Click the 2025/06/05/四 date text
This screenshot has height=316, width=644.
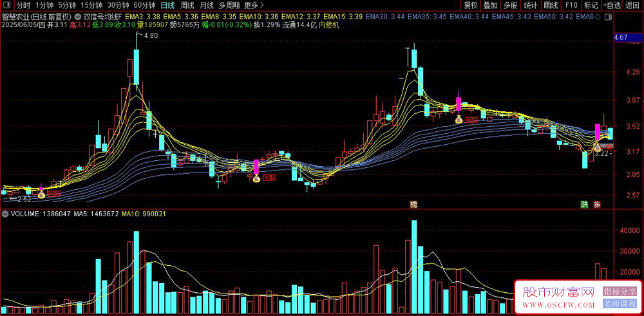click(x=23, y=25)
